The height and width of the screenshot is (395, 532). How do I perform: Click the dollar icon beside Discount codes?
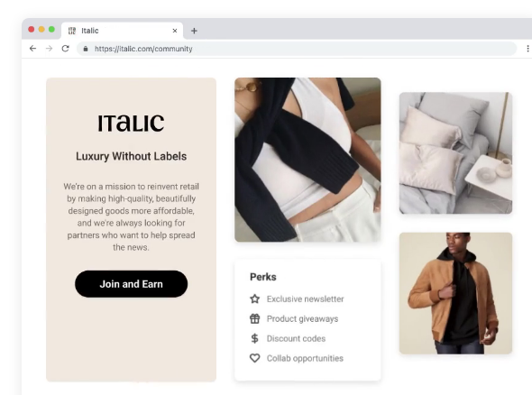[255, 338]
